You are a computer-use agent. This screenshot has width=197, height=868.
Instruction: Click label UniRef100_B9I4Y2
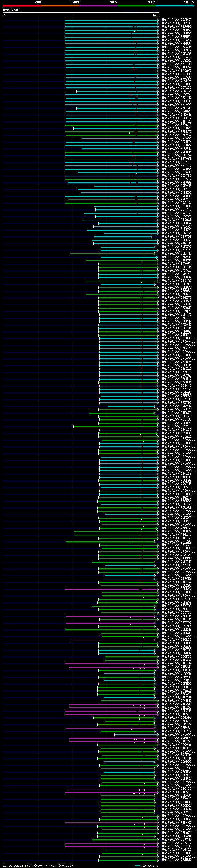(x=177, y=40)
